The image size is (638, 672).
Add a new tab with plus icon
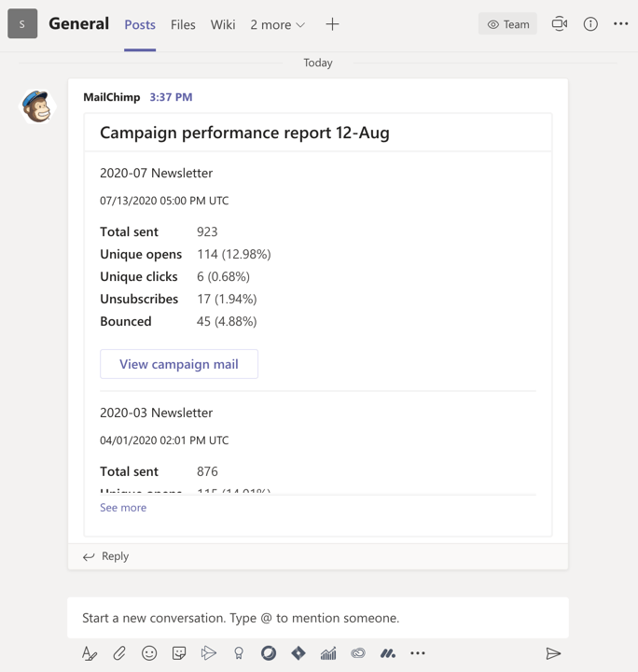332,24
